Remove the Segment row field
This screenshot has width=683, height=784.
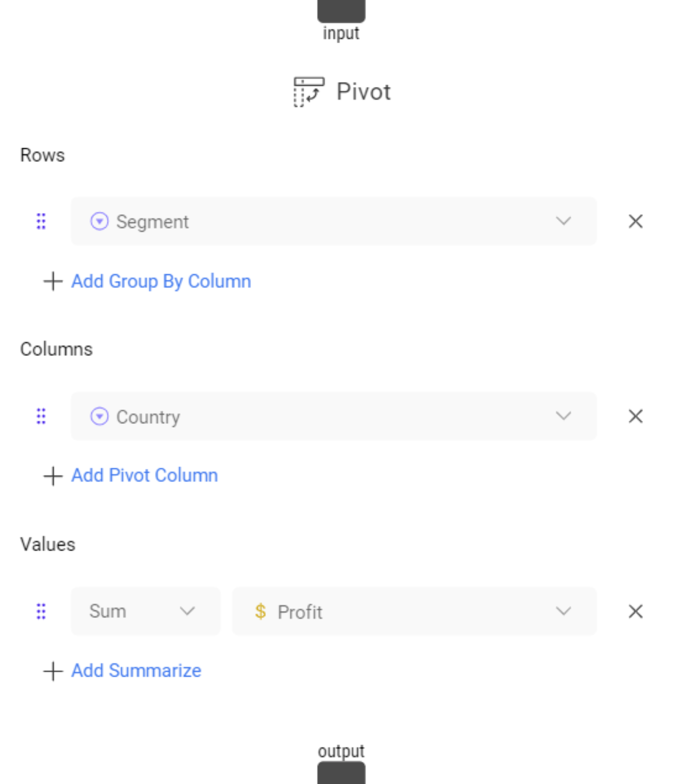pyautogui.click(x=635, y=221)
